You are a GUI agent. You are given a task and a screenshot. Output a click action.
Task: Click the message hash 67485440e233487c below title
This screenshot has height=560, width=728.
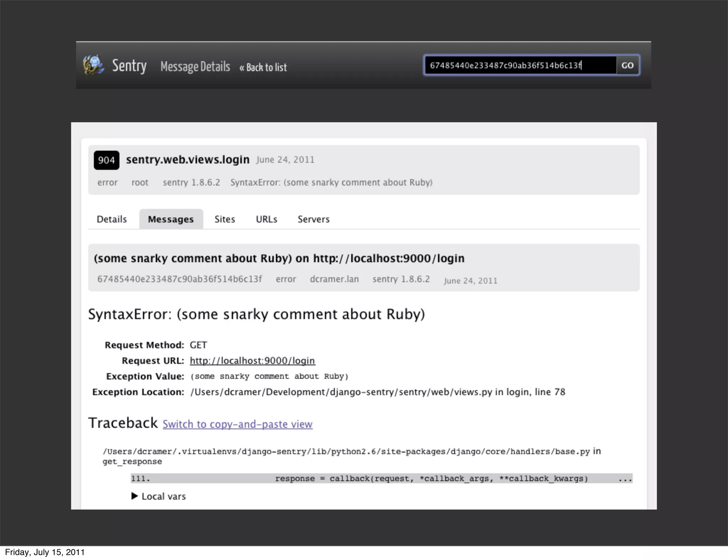(180, 279)
